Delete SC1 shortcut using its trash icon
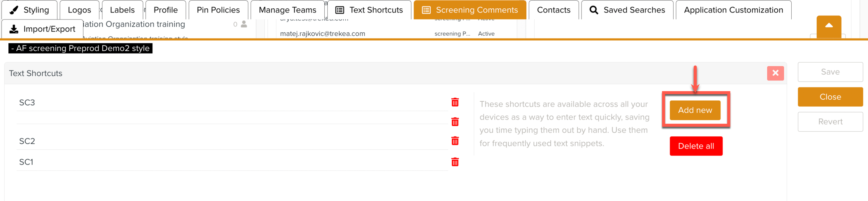Viewport: 868px width, 201px height. (455, 162)
